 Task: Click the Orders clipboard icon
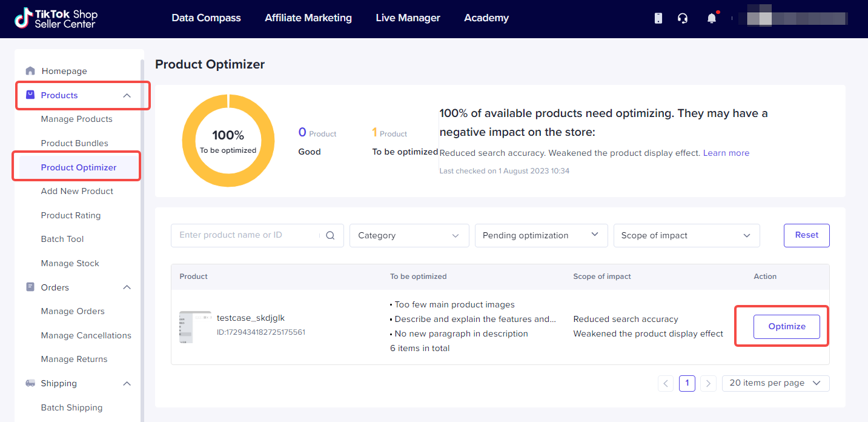click(30, 287)
